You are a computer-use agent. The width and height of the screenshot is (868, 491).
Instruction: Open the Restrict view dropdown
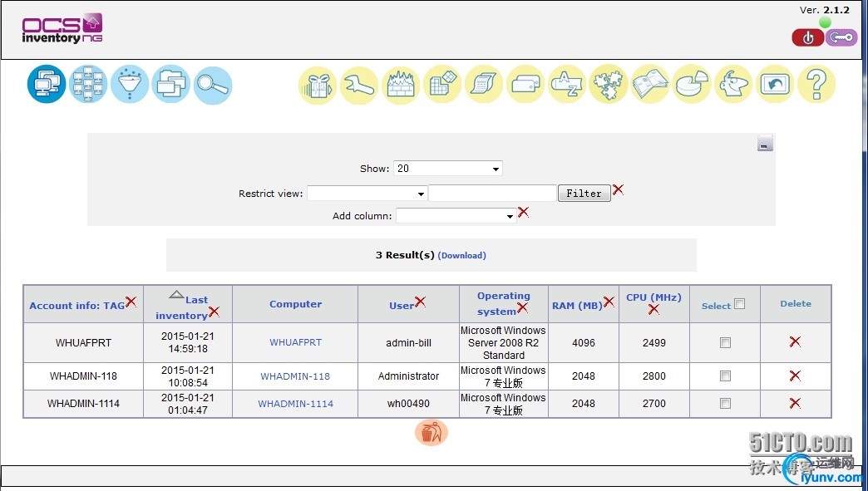pyautogui.click(x=367, y=194)
